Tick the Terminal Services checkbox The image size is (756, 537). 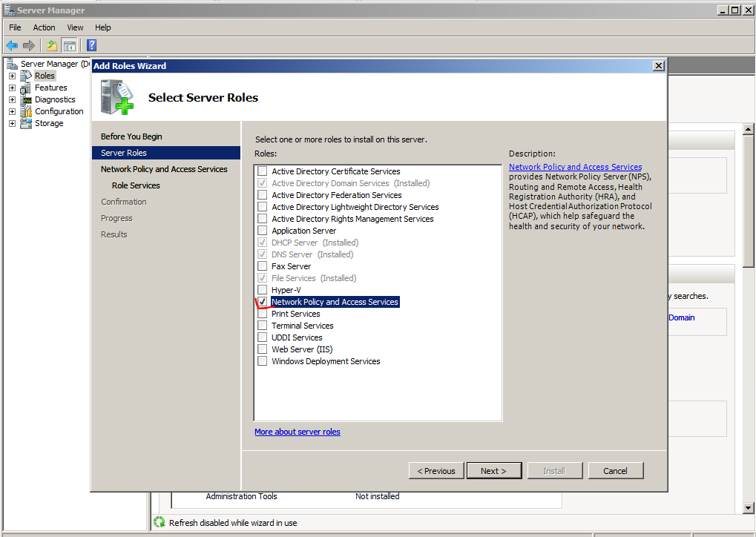263,326
